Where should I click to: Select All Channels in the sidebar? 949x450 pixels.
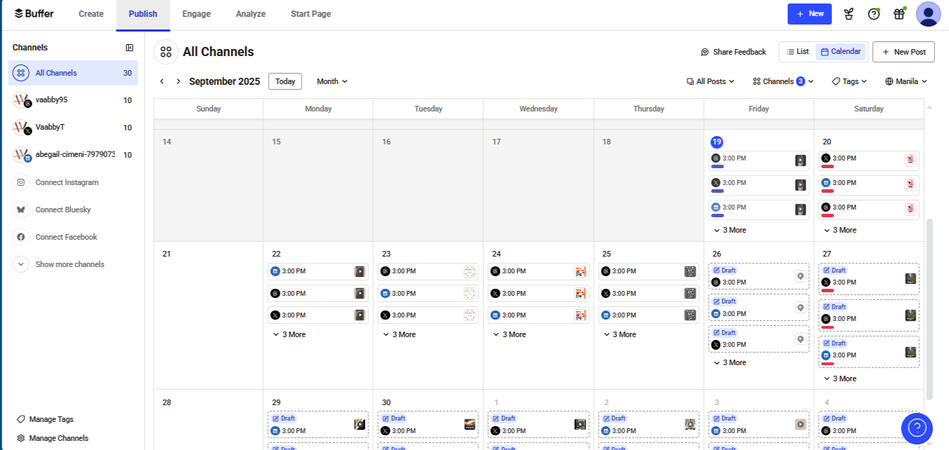(73, 73)
